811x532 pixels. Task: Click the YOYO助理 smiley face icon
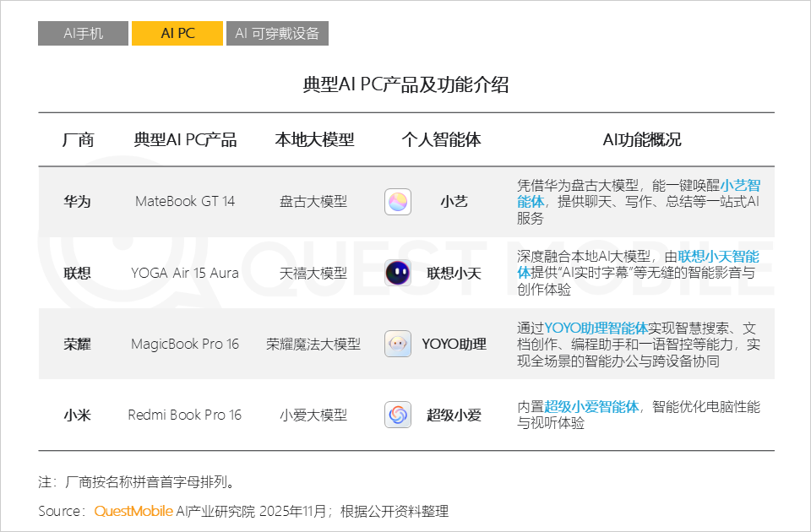[x=397, y=344]
